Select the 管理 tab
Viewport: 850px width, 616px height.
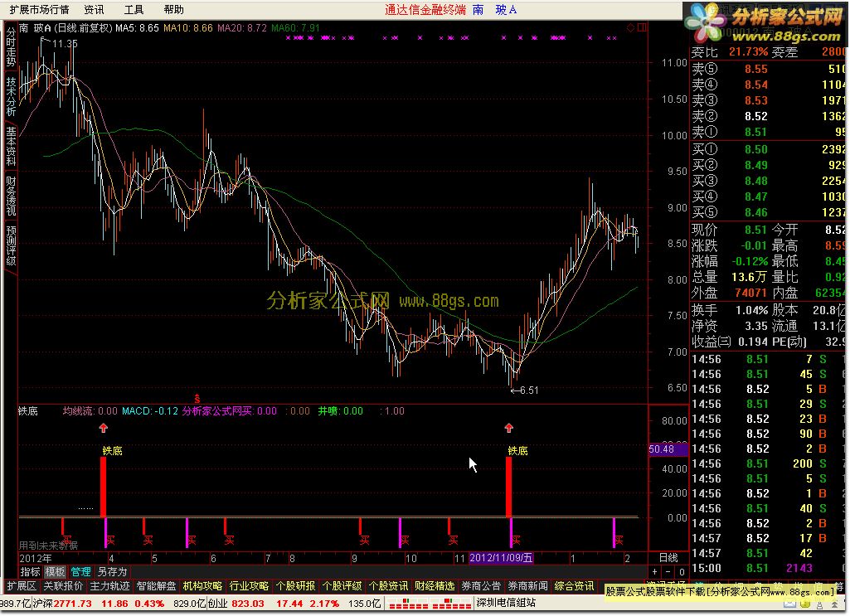pos(80,571)
